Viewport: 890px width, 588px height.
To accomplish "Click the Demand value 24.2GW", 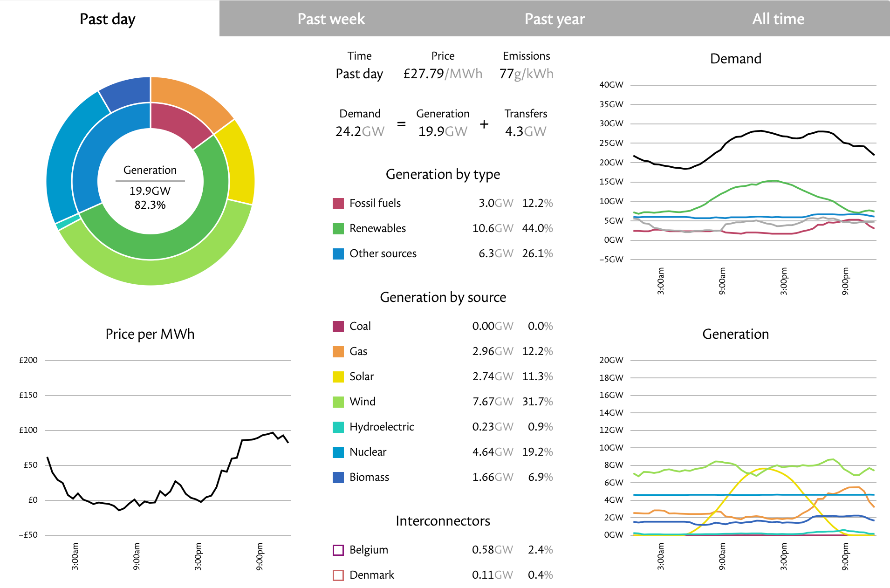I will (x=360, y=132).
